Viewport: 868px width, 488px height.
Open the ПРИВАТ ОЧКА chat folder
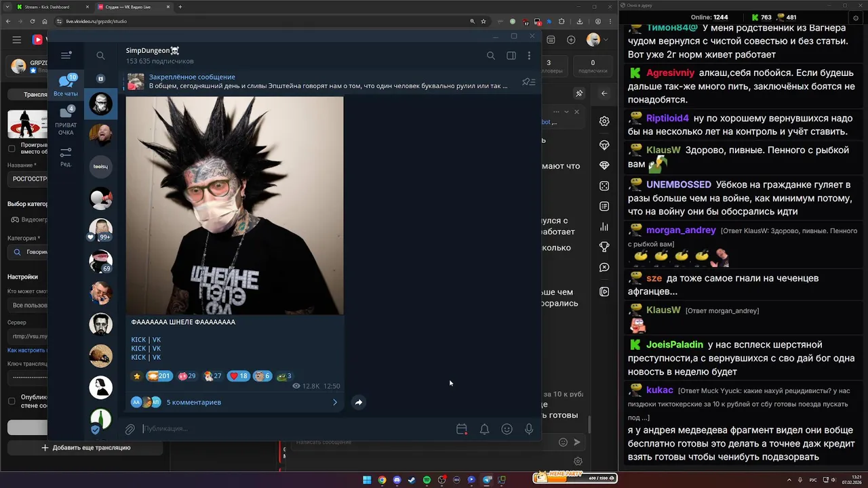(66, 120)
